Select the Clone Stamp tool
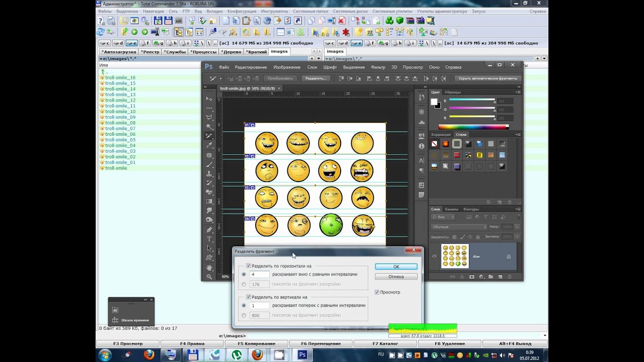Viewport: 644px width, 362px height. 209,173
